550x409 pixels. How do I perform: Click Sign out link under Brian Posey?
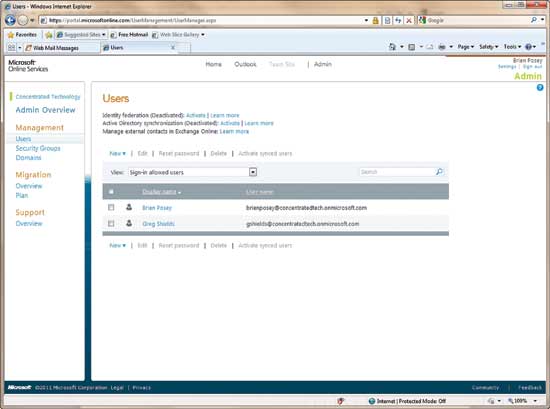point(532,66)
